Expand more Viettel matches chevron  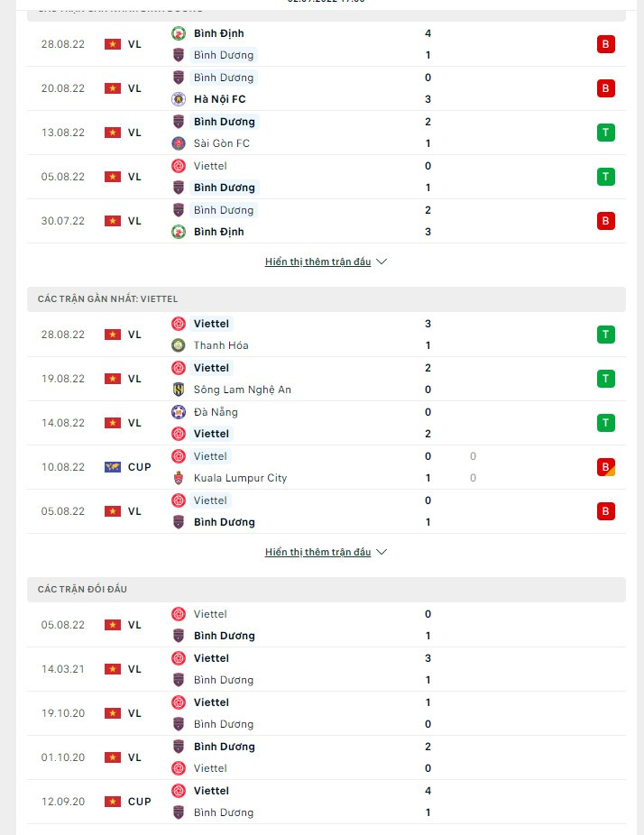tap(382, 552)
